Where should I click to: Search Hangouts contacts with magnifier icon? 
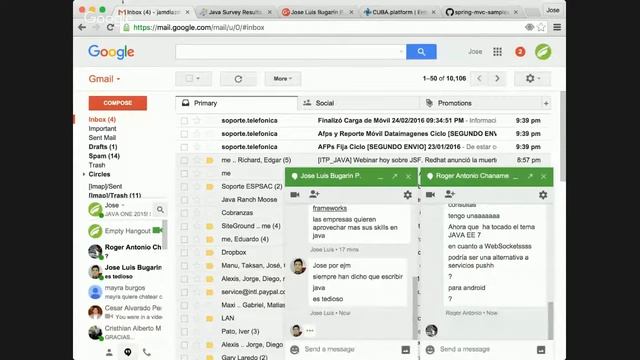click(160, 209)
